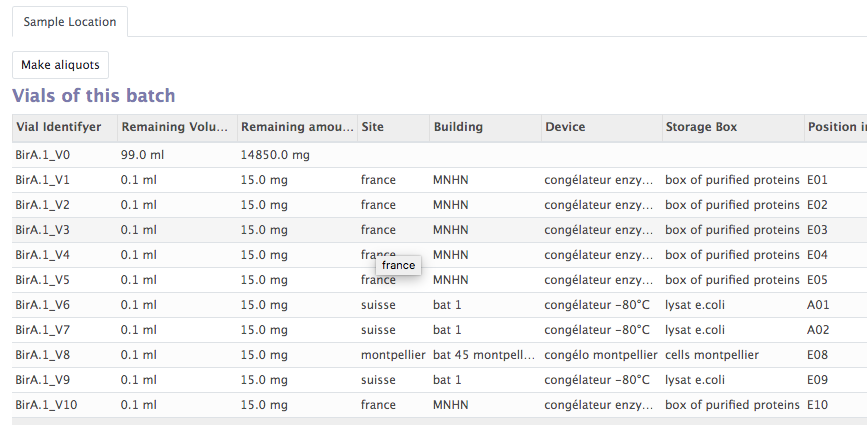The height and width of the screenshot is (436, 867).
Task: Sort by Vial Identifyer column header
Action: coord(58,127)
